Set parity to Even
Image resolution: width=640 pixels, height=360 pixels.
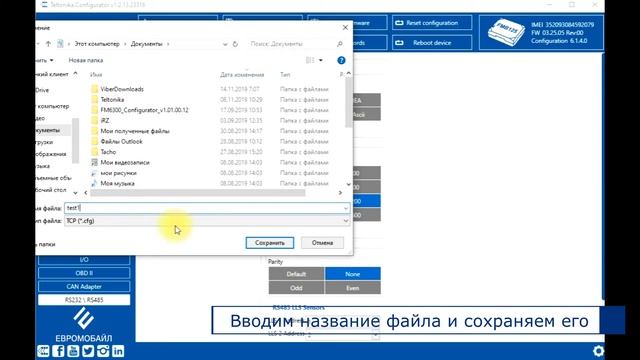(353, 288)
